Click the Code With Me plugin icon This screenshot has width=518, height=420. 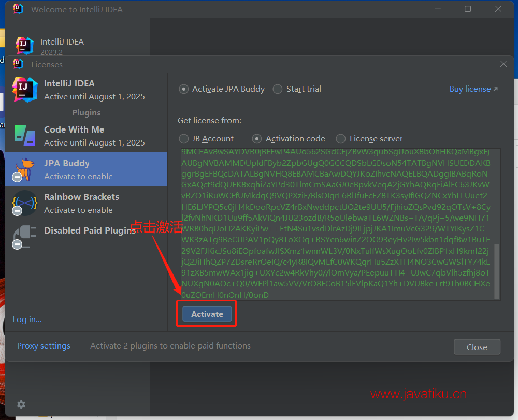[25, 136]
